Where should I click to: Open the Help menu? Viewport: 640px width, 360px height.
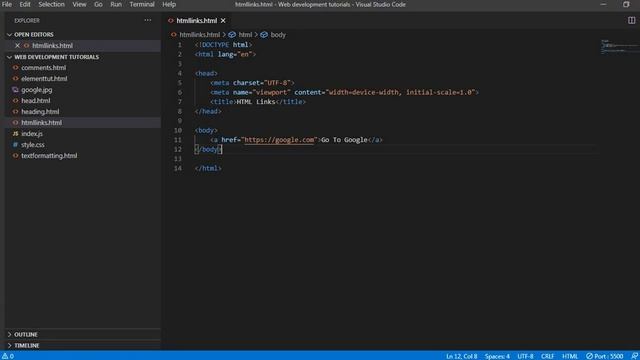169,4
